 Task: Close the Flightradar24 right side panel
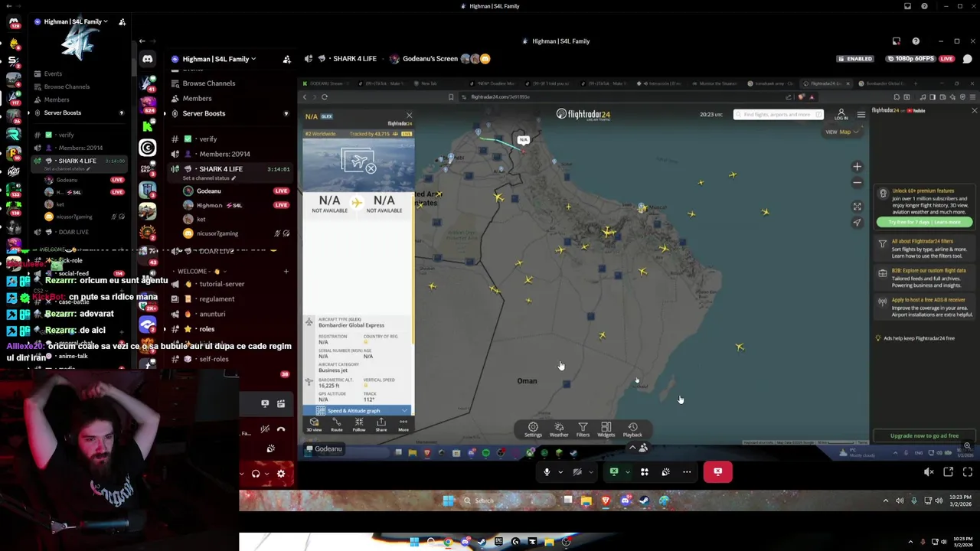tap(974, 111)
